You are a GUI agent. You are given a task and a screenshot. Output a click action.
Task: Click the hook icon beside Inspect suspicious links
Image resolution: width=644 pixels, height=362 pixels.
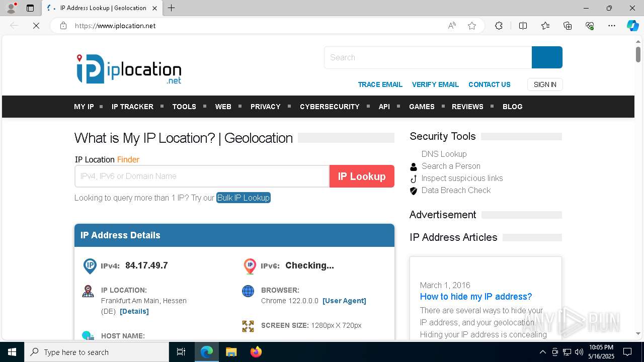(x=414, y=179)
